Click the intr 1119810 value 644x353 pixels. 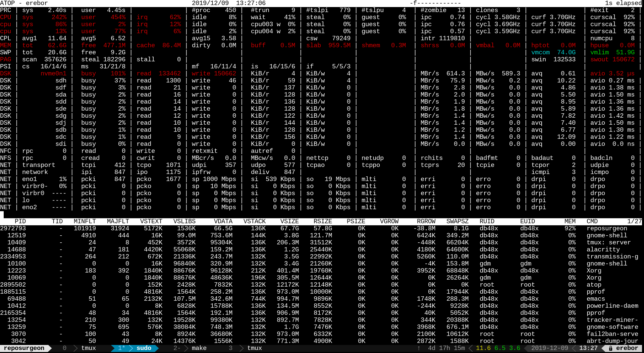click(x=443, y=39)
